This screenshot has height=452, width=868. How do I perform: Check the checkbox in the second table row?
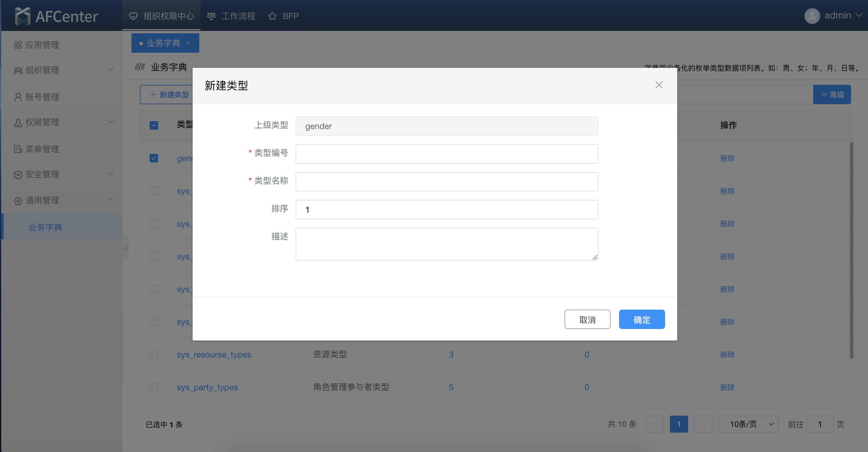point(154,191)
